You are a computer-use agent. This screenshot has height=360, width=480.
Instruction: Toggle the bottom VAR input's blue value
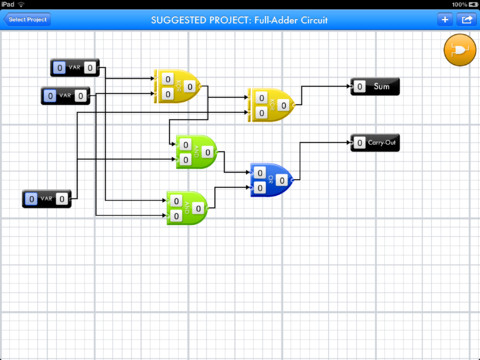[31, 199]
